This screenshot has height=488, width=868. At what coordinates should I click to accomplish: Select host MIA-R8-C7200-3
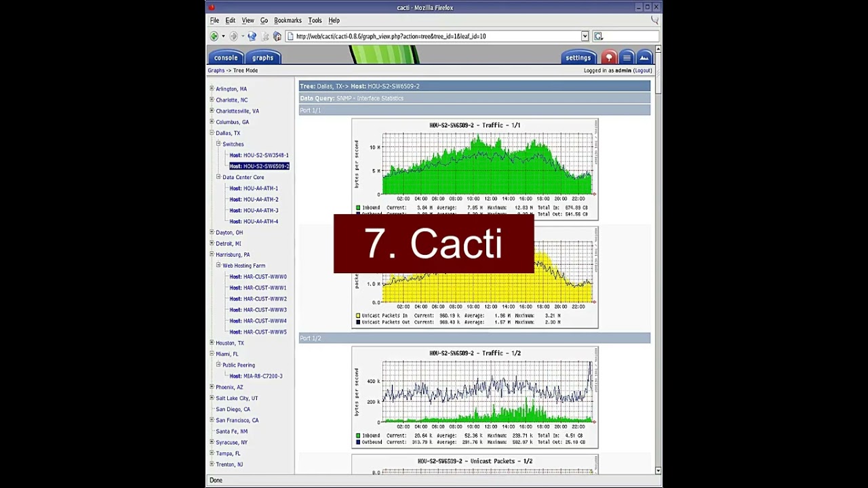256,376
